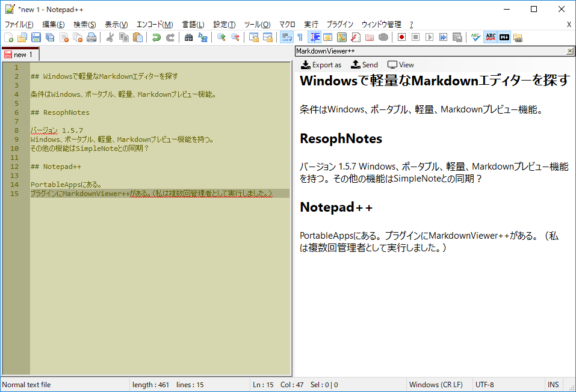Open the マクロ menu
This screenshot has height=392, width=576.
pyautogui.click(x=287, y=25)
